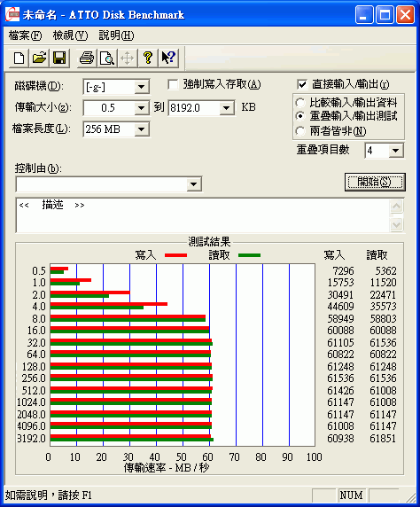Screen dimensions: 420x507
Task: Click write value 60938
Action: coord(341,439)
